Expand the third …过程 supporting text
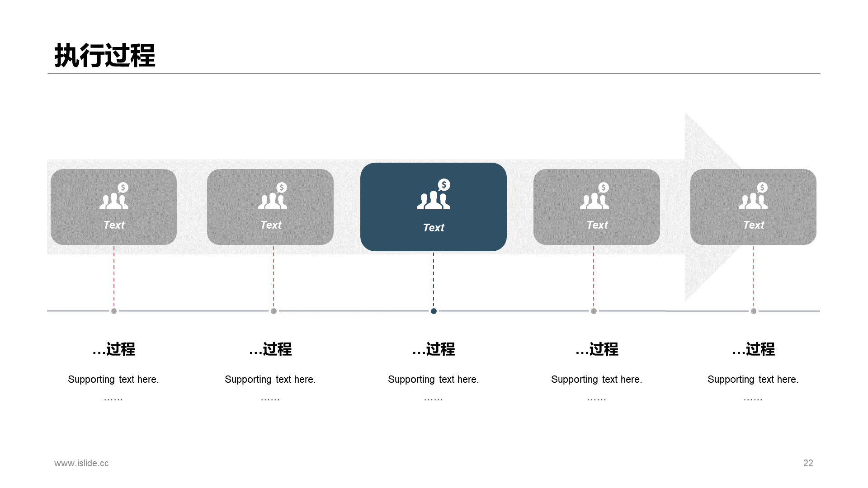The height and width of the screenshot is (488, 868). [434, 378]
